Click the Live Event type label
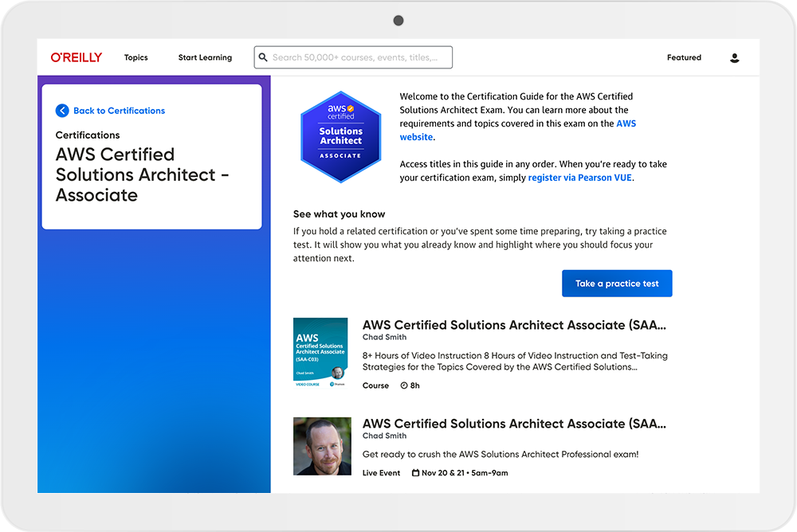797x532 pixels. pos(381,473)
